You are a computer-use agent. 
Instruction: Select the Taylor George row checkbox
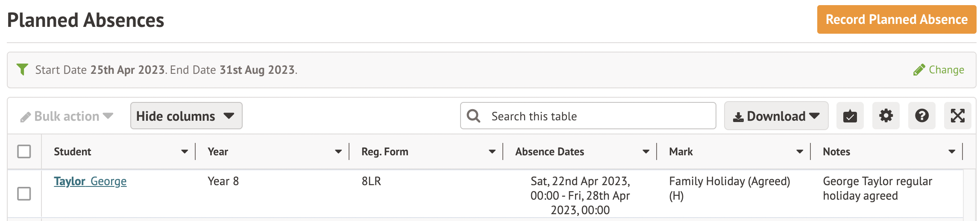point(24,194)
